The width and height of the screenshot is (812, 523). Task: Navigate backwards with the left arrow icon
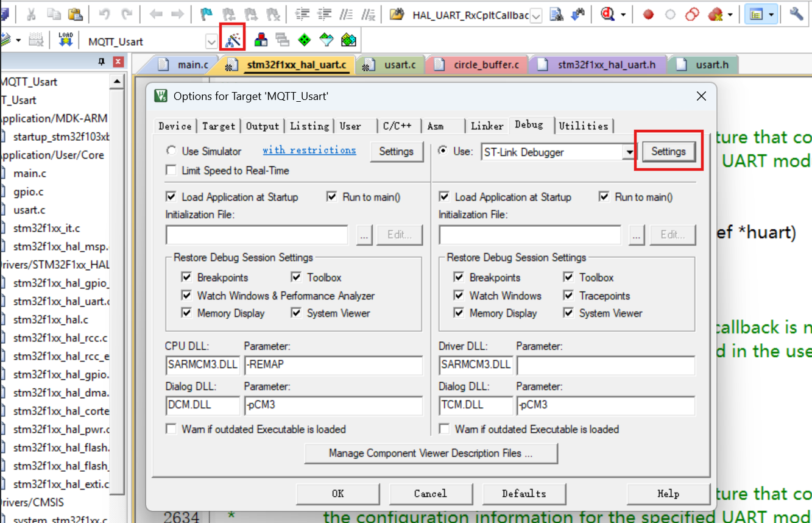[156, 14]
